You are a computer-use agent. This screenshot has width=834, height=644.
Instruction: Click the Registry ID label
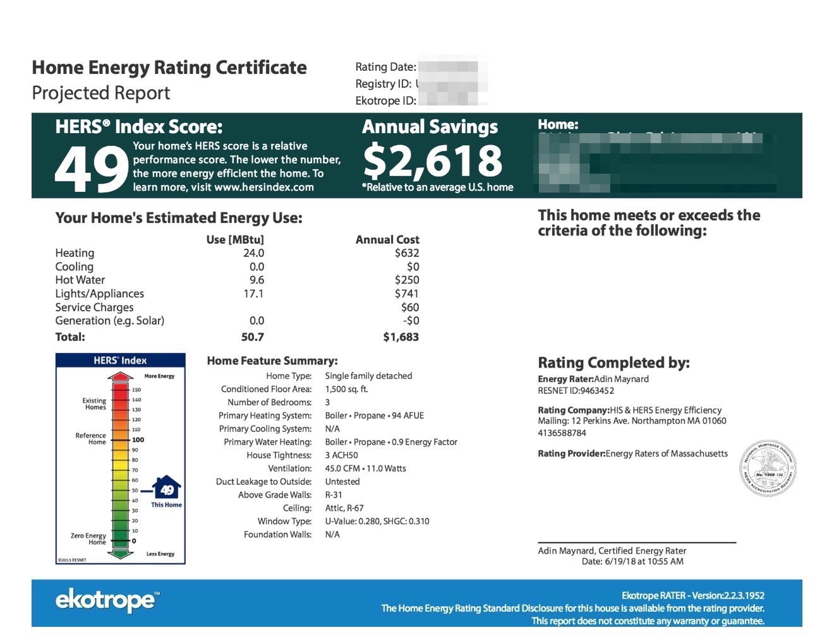(383, 84)
